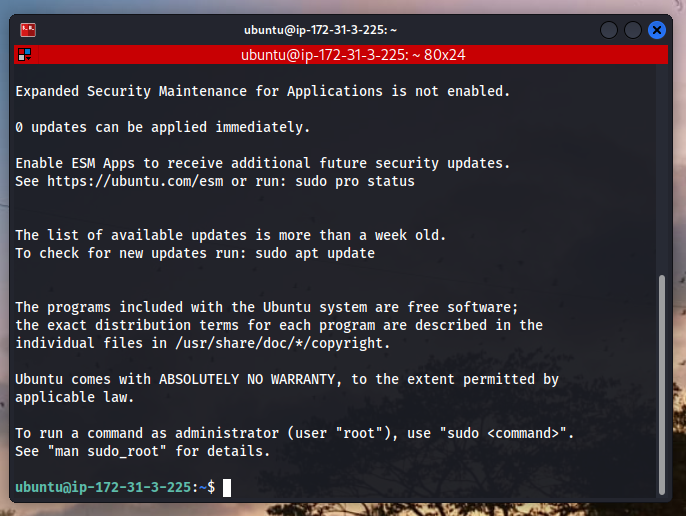Click the "man sudo_root" text
Screen dimensions: 686x516
107,451
